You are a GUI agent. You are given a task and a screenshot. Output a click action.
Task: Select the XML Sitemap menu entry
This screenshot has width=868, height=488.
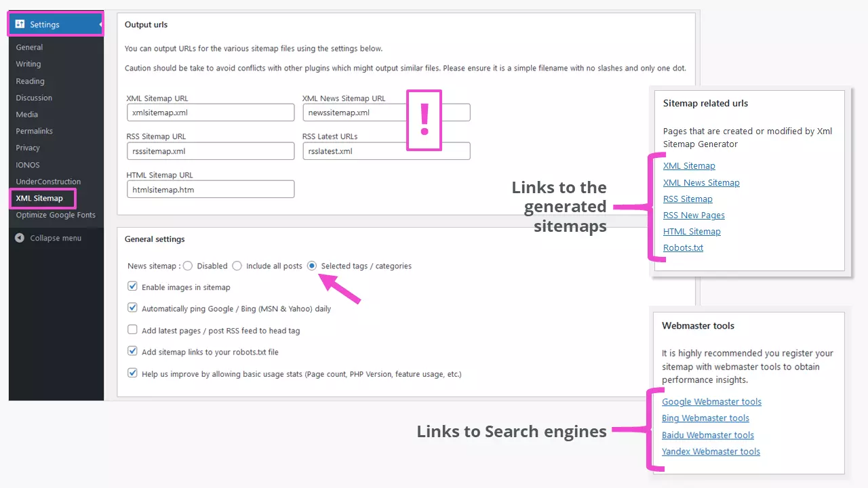click(39, 198)
